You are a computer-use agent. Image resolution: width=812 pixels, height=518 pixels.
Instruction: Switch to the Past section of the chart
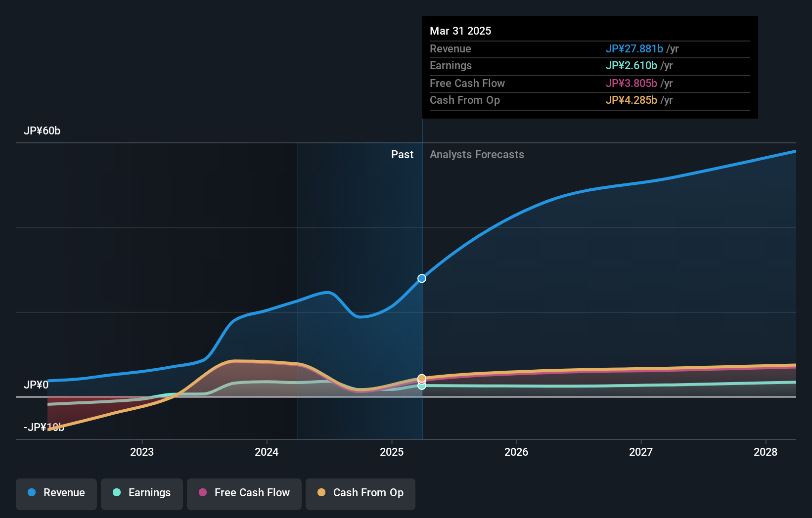click(x=402, y=154)
